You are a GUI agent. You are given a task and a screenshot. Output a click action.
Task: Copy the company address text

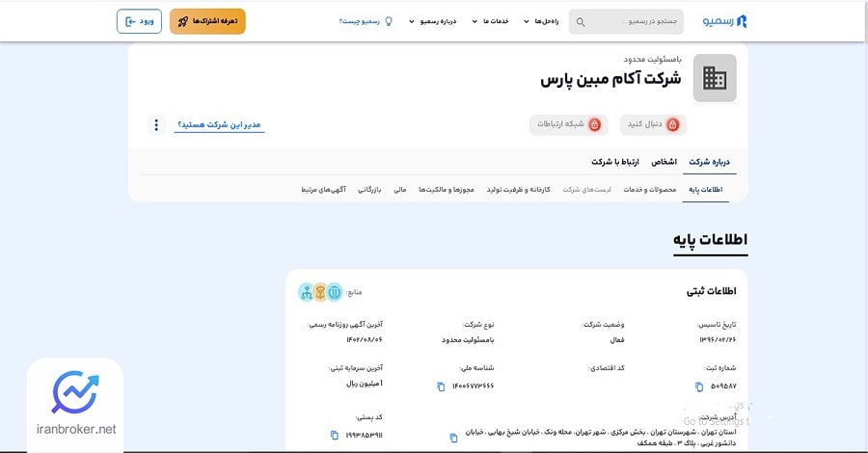coord(453,438)
